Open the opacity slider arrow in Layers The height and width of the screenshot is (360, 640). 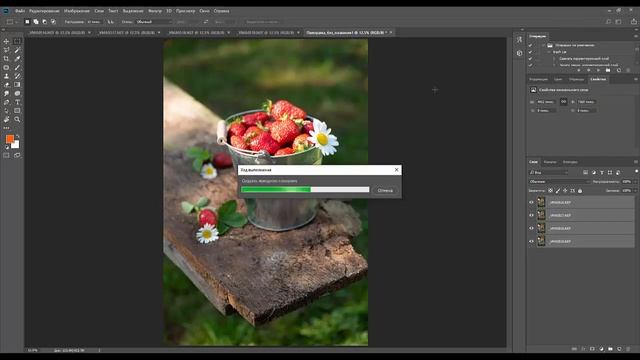(x=635, y=182)
